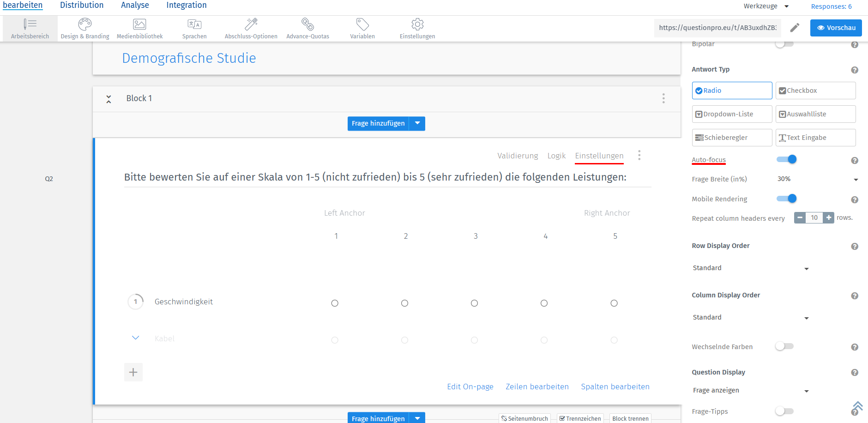Select Checkbox answer type
868x423 pixels.
point(816,91)
